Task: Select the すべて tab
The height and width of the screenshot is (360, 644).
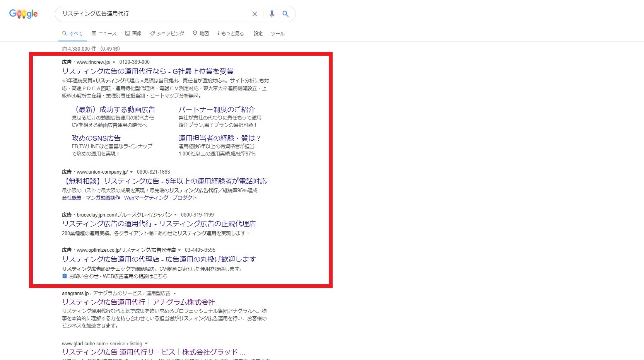Action: (73, 34)
